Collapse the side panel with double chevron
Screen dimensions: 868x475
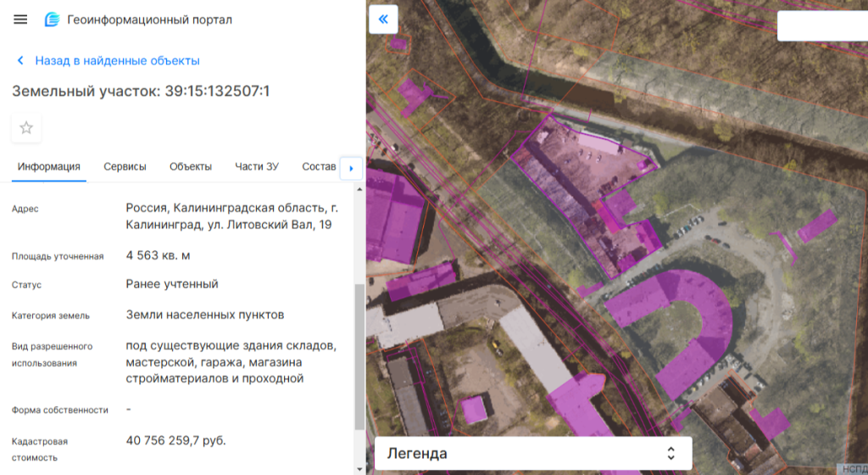coord(384,20)
